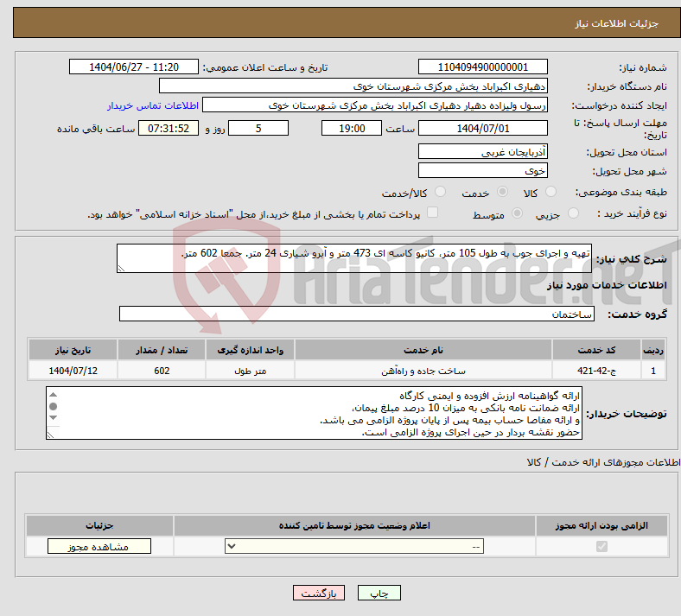681x616 pixels.
Task: Click the quantity 602 cell
Action: coord(162,371)
